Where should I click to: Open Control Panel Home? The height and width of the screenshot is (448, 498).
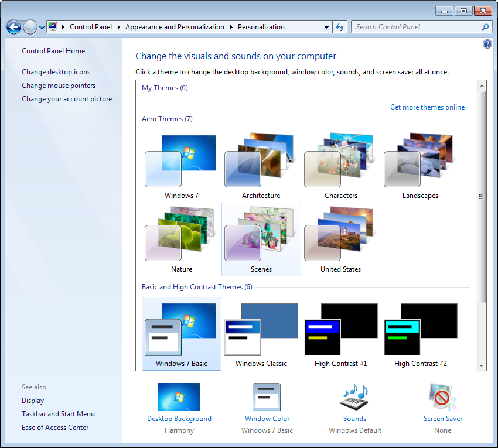[53, 51]
